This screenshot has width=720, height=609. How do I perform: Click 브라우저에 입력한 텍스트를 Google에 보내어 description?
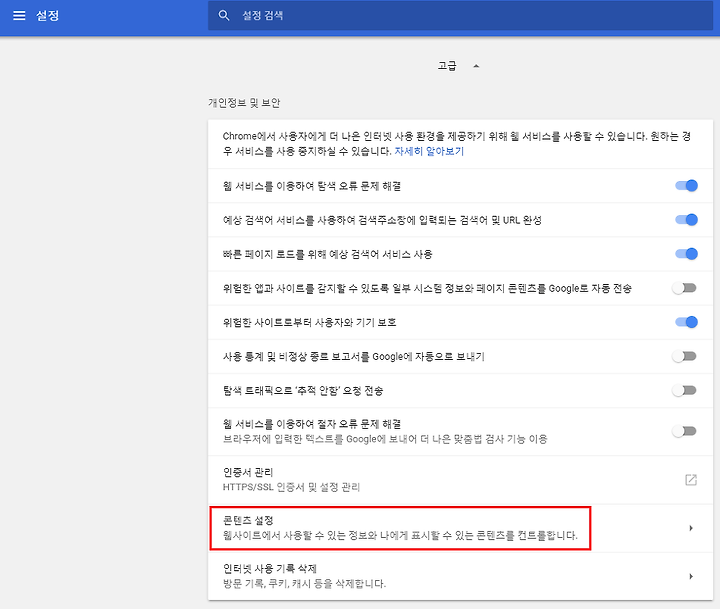385,439
